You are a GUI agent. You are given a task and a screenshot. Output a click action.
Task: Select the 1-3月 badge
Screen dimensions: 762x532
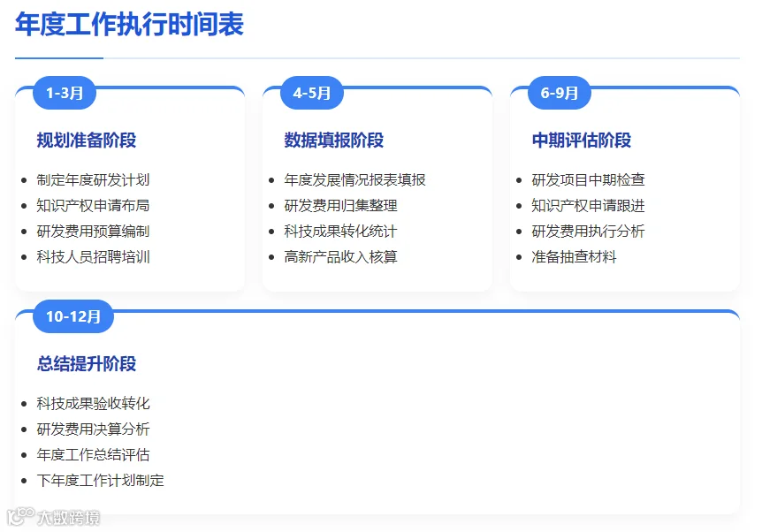[x=65, y=93]
